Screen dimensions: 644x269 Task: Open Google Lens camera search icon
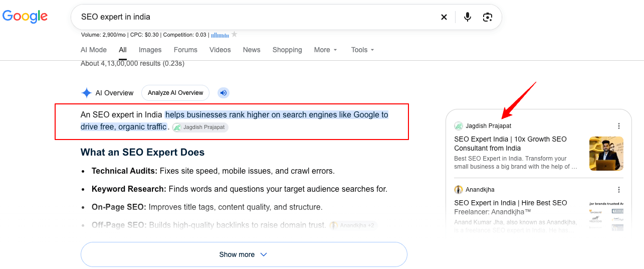(488, 17)
